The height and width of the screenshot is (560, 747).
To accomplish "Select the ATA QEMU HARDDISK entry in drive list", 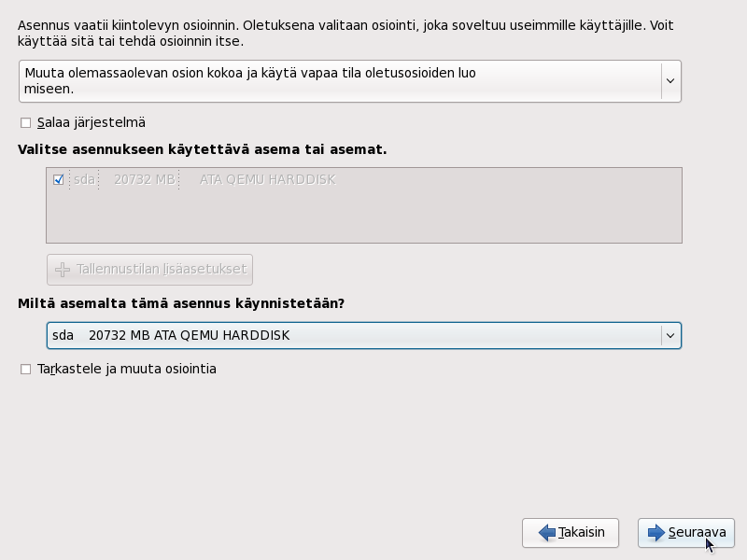I will click(x=267, y=180).
